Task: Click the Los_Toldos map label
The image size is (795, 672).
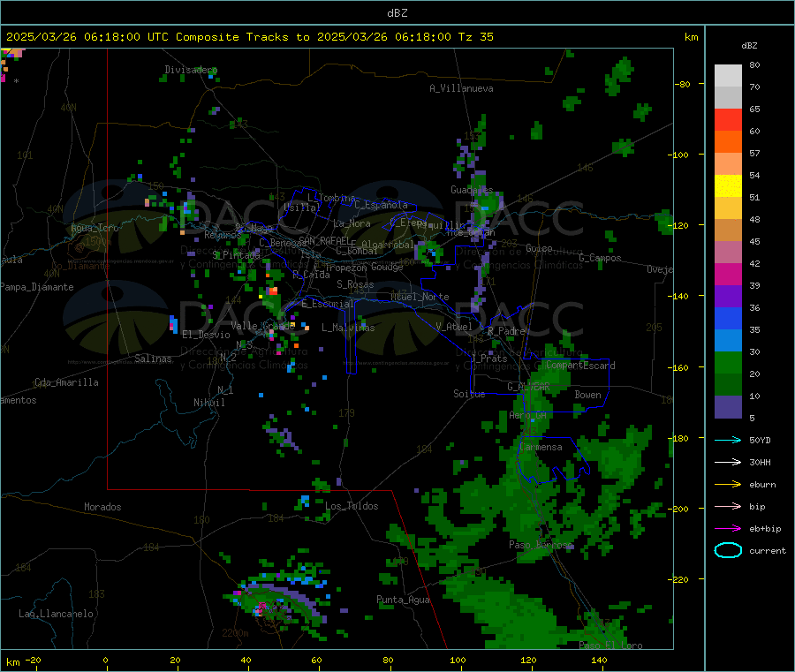Action: (352, 506)
